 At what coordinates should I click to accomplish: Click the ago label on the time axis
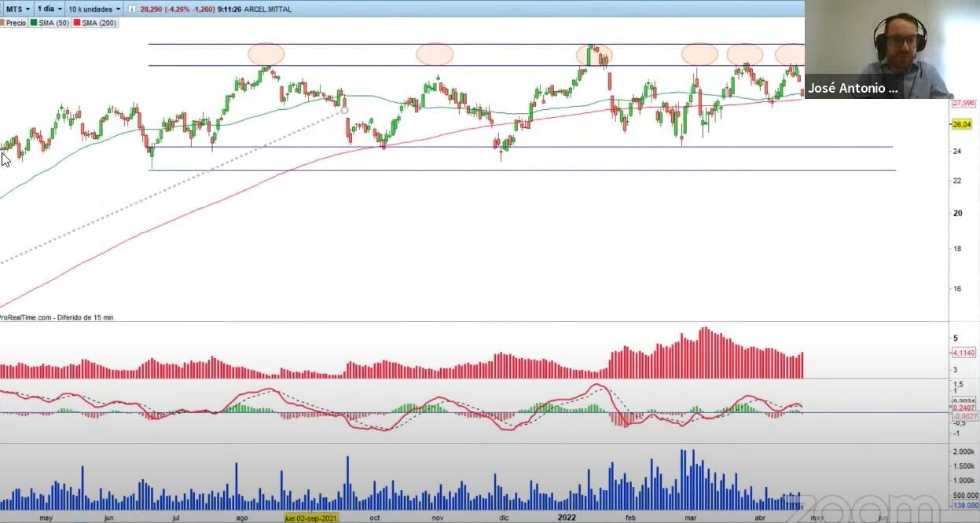tap(242, 518)
